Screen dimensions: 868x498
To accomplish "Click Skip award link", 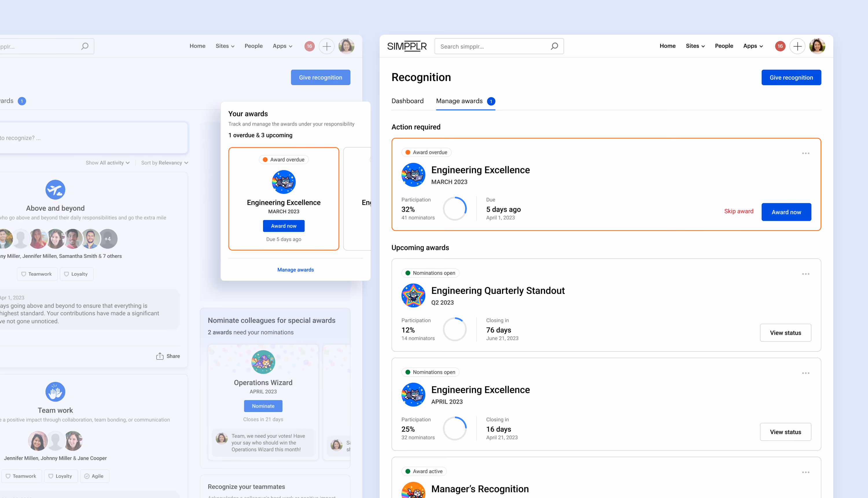I will tap(738, 211).
